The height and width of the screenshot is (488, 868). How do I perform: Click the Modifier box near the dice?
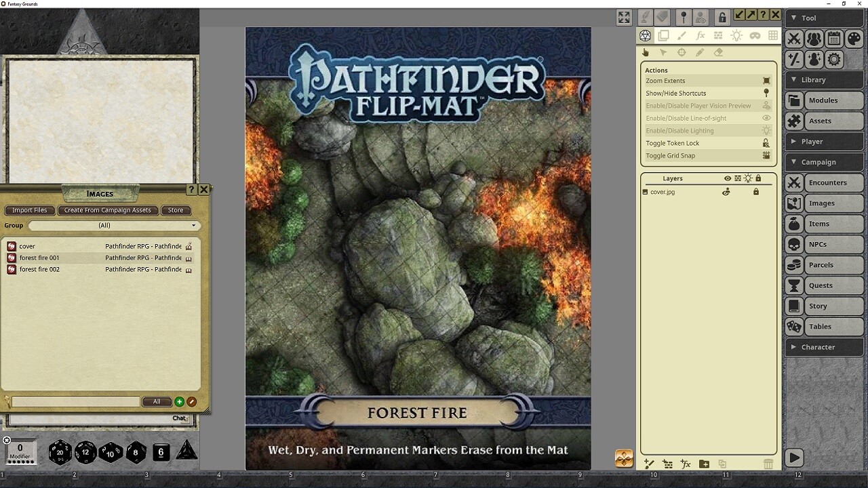click(x=20, y=451)
